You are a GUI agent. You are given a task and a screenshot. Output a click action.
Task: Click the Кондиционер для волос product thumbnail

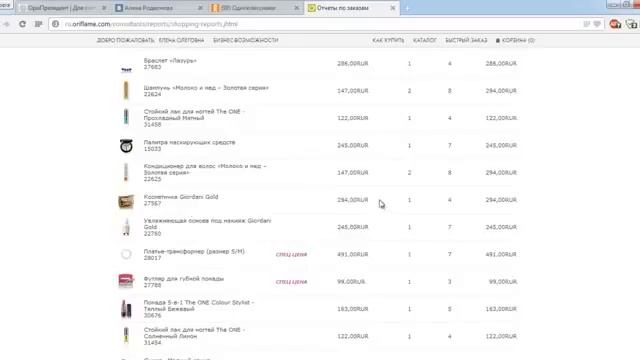point(126,172)
